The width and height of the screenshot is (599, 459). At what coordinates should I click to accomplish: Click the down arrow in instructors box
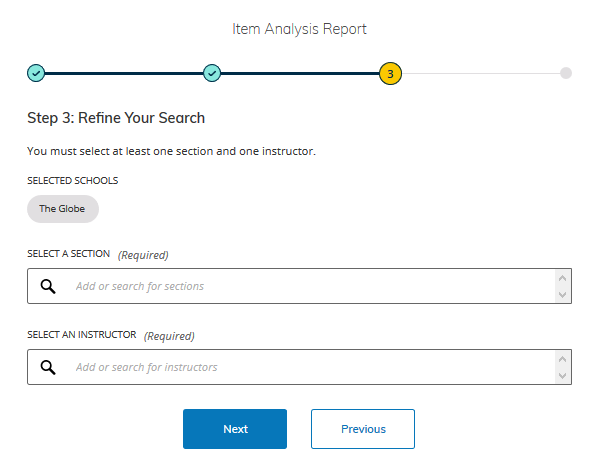[x=562, y=375]
